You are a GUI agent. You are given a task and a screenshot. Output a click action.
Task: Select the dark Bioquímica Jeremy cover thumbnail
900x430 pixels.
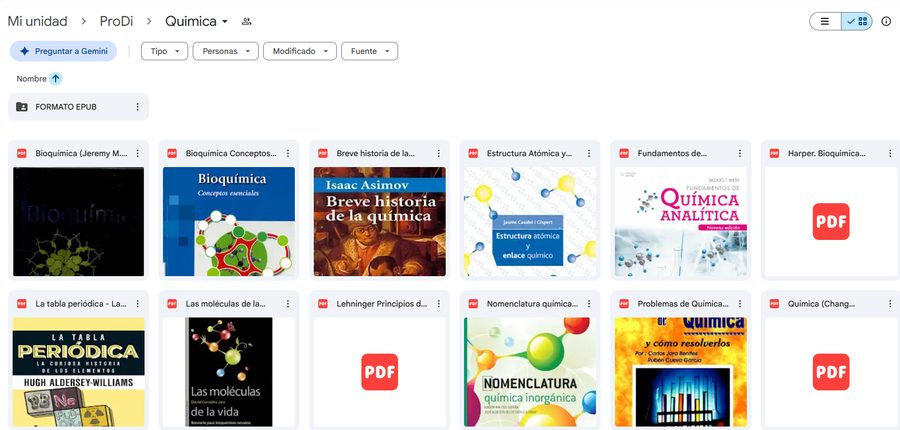79,222
